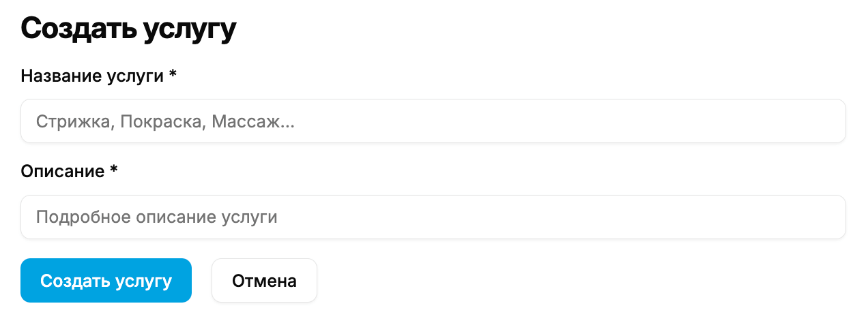Hit the button right of "Создать услугу"
This screenshot has height=323, width=868.
pyautogui.click(x=264, y=280)
